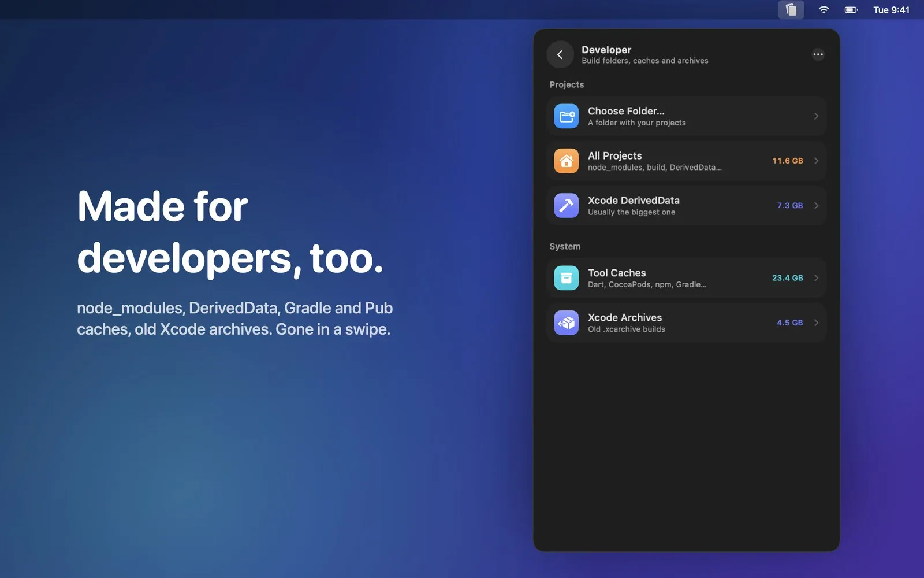Open the Xcode DerivedData entry
The image size is (924, 578).
click(x=686, y=206)
